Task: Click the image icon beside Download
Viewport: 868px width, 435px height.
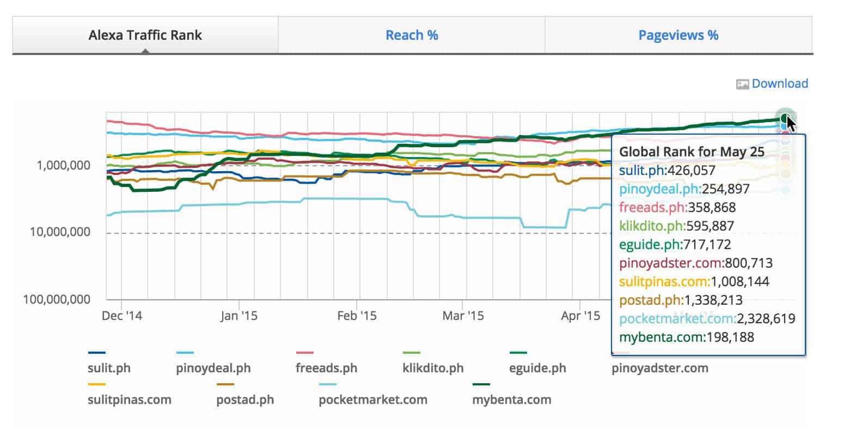Action: 742,84
